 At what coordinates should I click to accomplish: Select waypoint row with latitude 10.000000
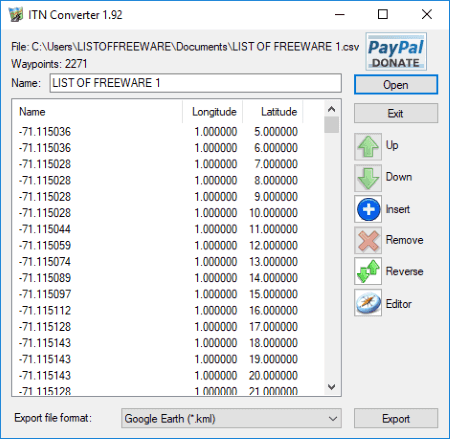(x=158, y=213)
